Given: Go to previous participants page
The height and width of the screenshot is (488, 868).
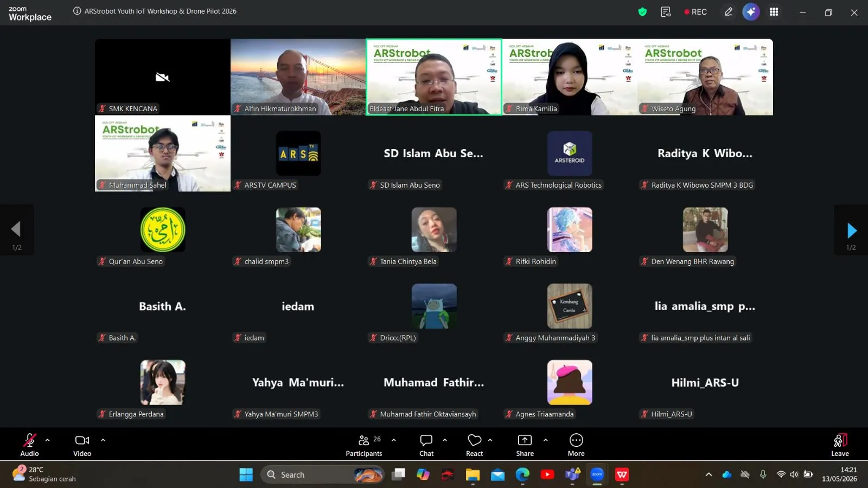Looking at the screenshot, I should (16, 230).
